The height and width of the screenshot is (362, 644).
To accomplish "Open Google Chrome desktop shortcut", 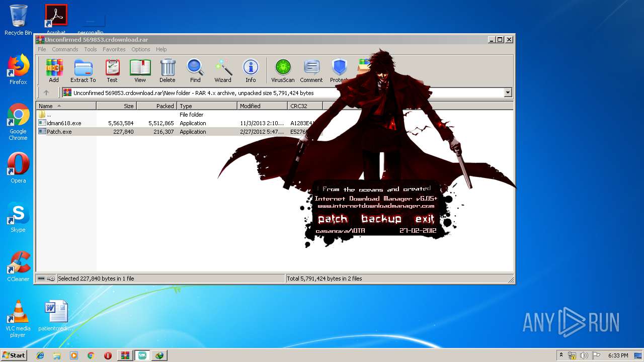I will tap(18, 122).
